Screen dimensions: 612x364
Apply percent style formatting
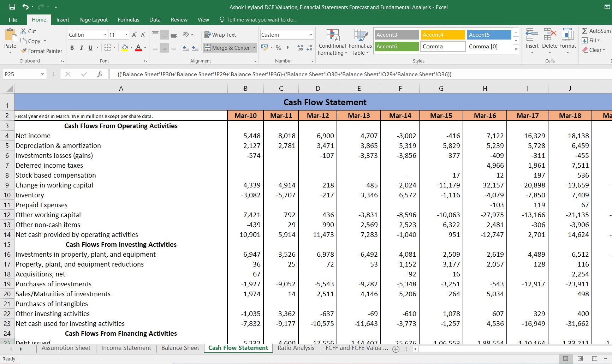[x=279, y=48]
